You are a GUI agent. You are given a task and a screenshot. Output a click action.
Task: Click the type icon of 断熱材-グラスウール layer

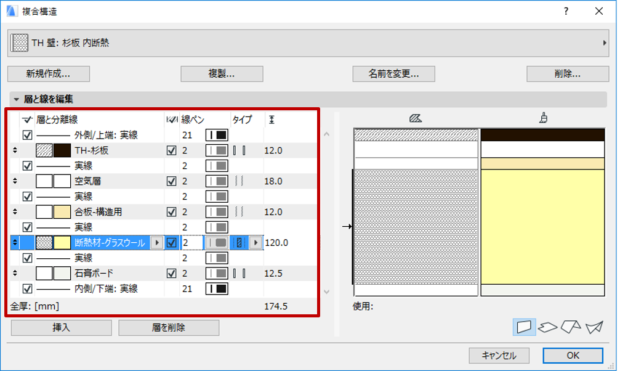point(239,242)
